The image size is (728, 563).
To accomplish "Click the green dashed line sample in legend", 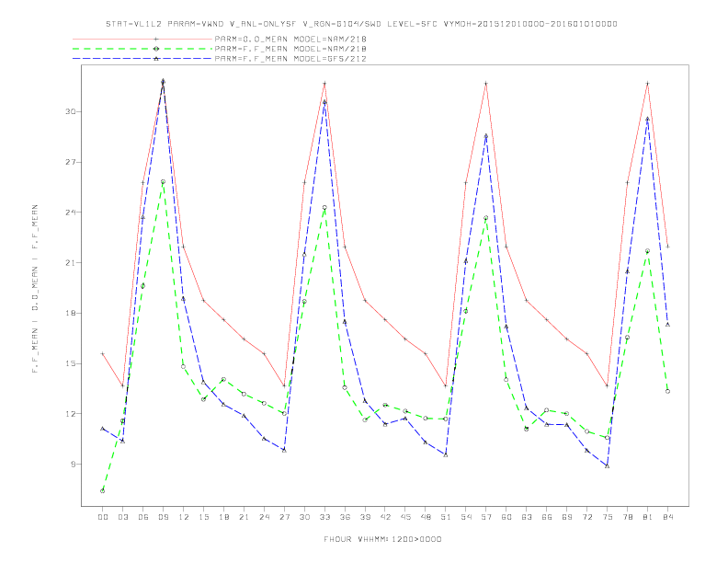I will click(x=142, y=49).
